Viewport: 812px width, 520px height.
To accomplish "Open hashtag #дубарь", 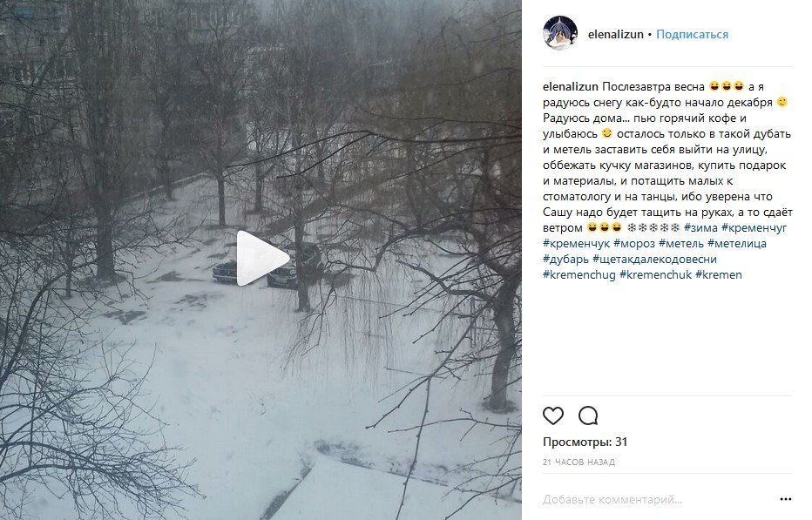I will point(566,259).
